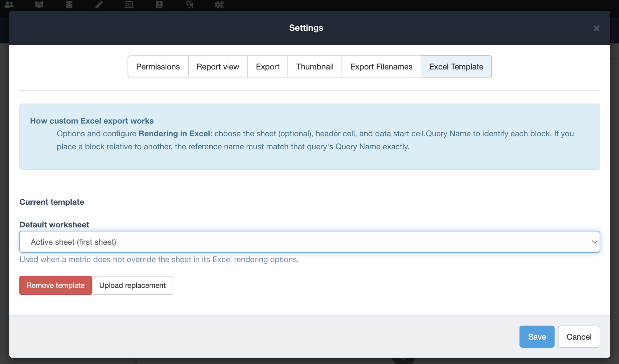Image resolution: width=619 pixels, height=364 pixels.
Task: Cancel the Settings dialog
Action: pyautogui.click(x=579, y=337)
